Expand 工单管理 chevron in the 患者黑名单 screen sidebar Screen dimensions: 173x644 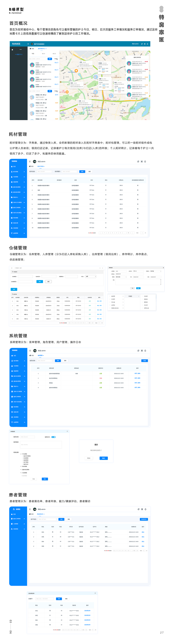point(24,524)
